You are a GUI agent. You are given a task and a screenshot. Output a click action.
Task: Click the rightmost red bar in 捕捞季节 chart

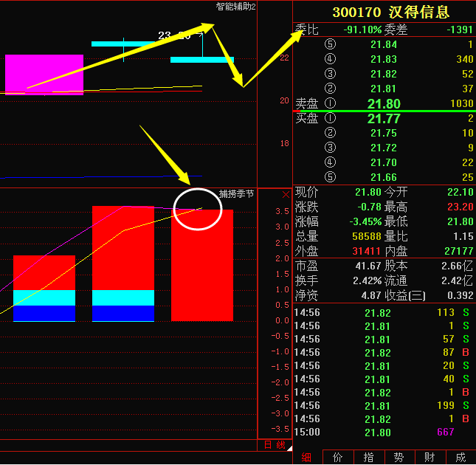coord(202,265)
